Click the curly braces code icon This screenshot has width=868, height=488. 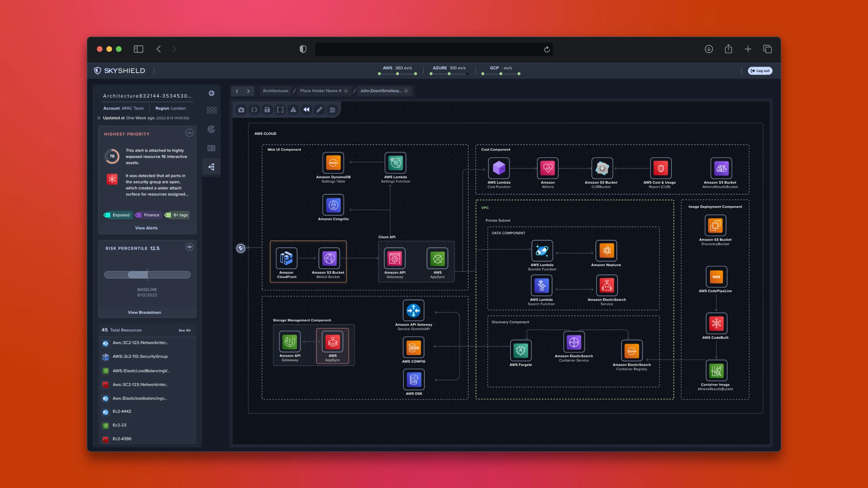[254, 110]
